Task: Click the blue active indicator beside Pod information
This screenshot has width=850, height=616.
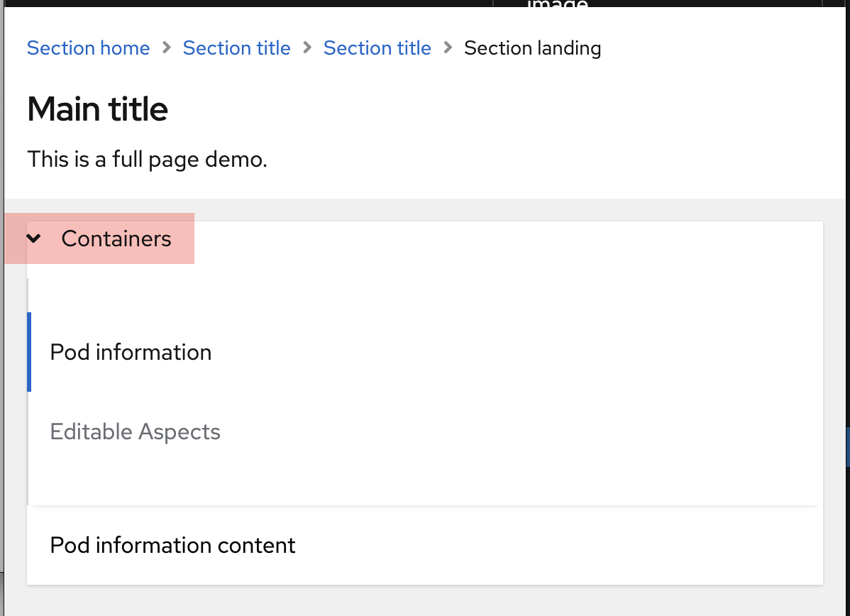Action: coord(29,352)
